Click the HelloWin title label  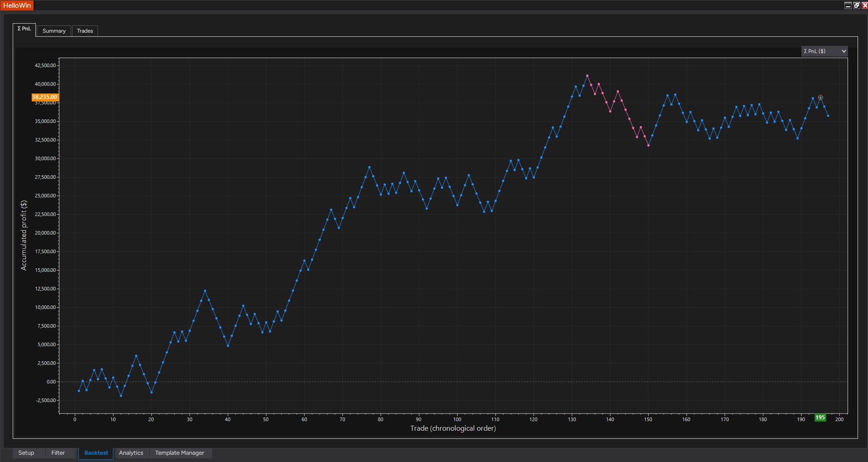tap(17, 5)
